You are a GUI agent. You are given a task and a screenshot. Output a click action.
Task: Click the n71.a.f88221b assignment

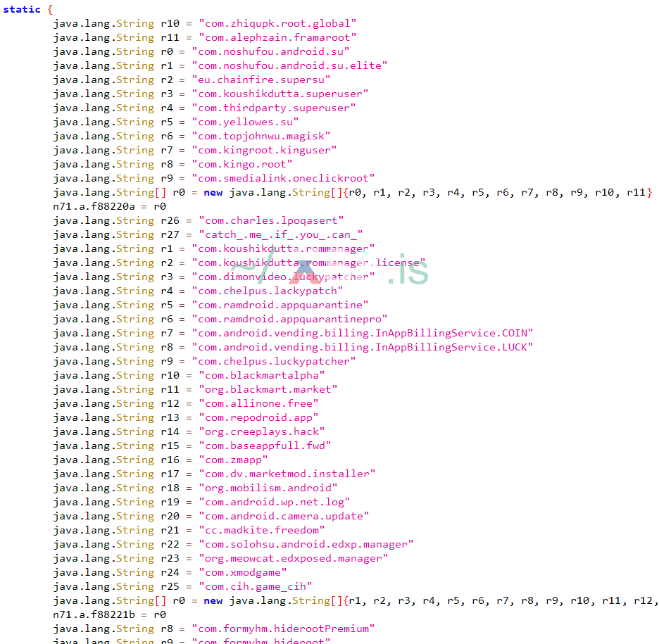[110, 615]
